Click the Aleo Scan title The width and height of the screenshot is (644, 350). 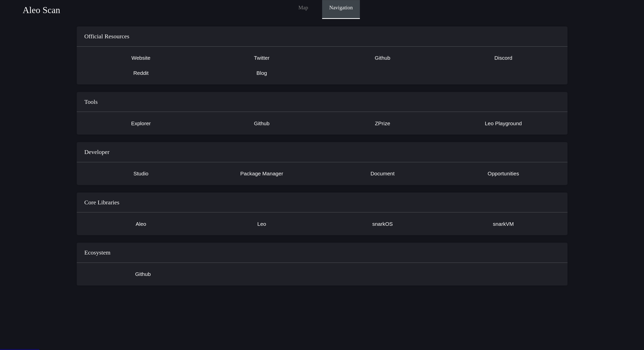pos(41,10)
